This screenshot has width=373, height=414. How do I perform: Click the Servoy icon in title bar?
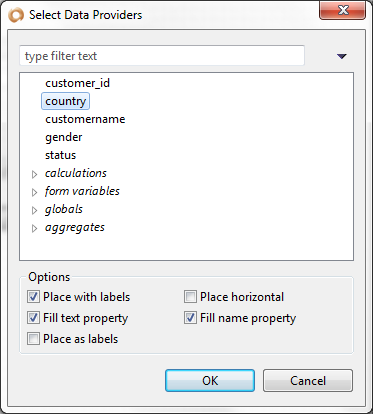[x=16, y=15]
